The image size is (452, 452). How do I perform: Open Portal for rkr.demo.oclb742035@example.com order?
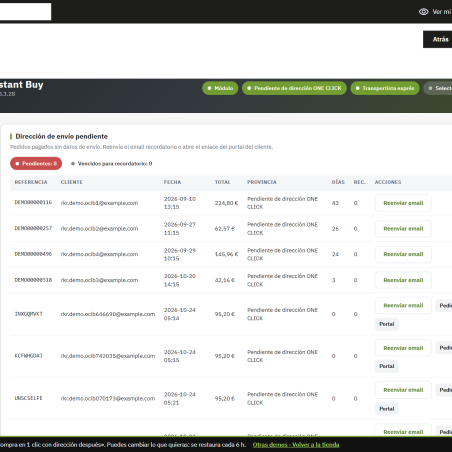pos(387,366)
